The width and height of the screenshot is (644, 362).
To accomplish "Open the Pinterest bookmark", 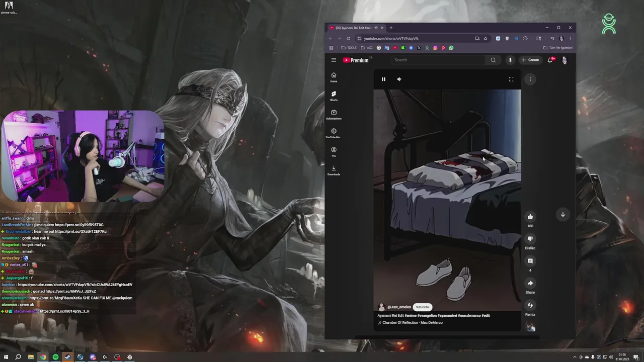I will tap(443, 48).
